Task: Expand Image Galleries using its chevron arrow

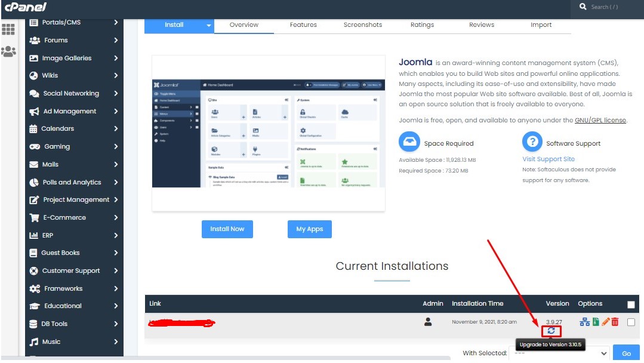Action: point(116,58)
